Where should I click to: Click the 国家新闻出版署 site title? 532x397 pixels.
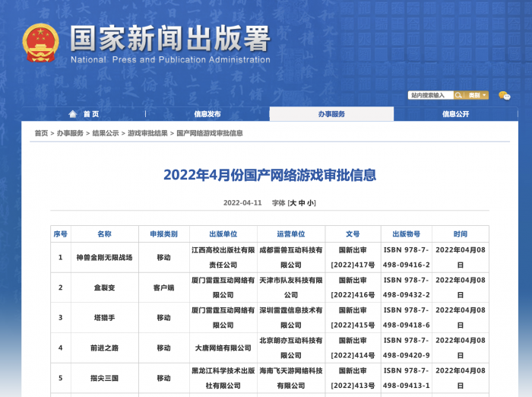pos(169,38)
